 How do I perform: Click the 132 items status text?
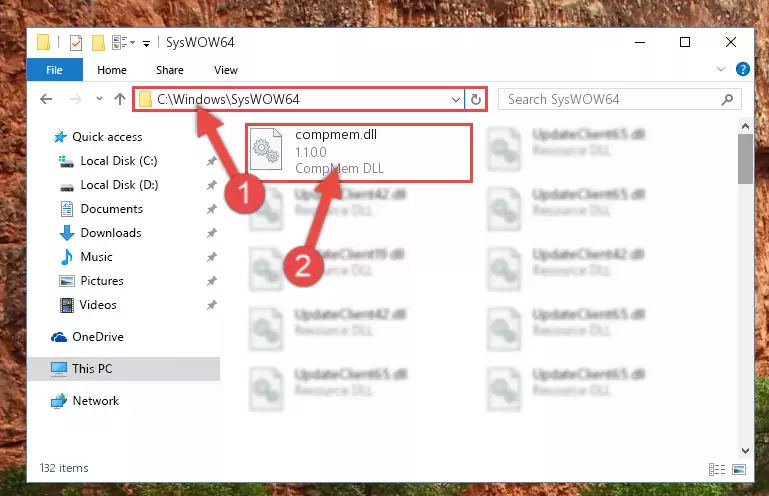(x=64, y=468)
